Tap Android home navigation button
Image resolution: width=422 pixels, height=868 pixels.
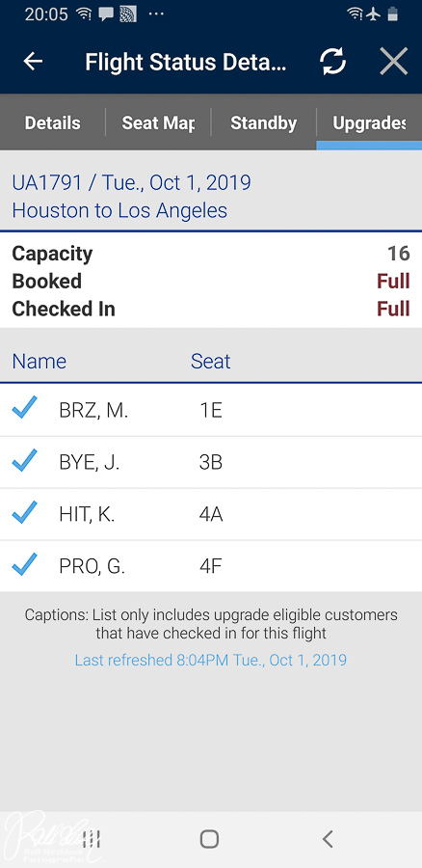(x=209, y=839)
